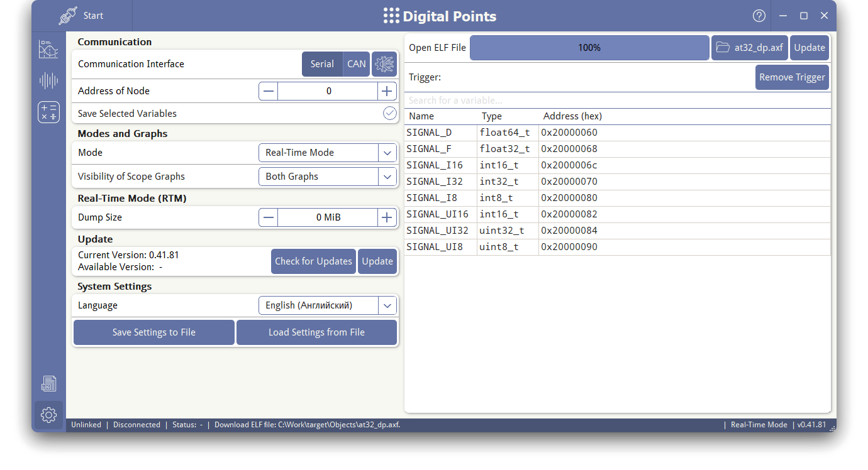Increase the Dump Size value
Viewport: 868px width, 470px height.
(x=387, y=217)
